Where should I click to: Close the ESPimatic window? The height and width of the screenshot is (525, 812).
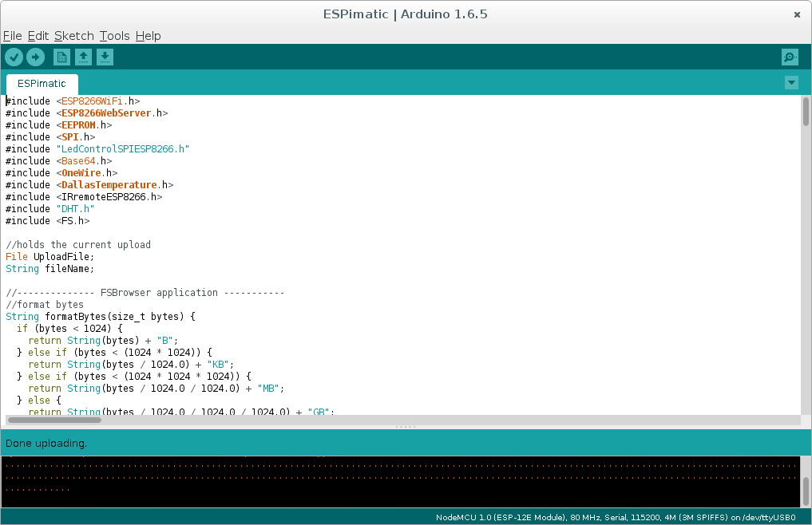[x=797, y=14]
